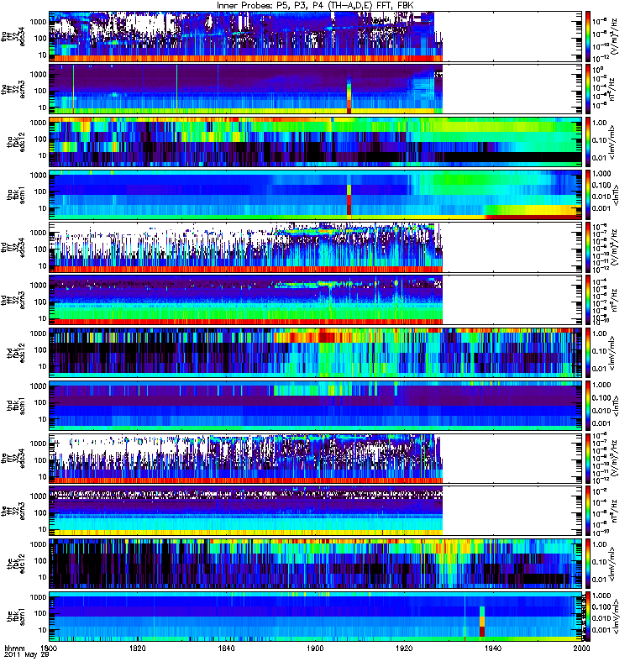Select the color bar next to the tha fbk scm1 panel
Image resolution: width=630 pixels, height=672 pixels.
point(589,195)
